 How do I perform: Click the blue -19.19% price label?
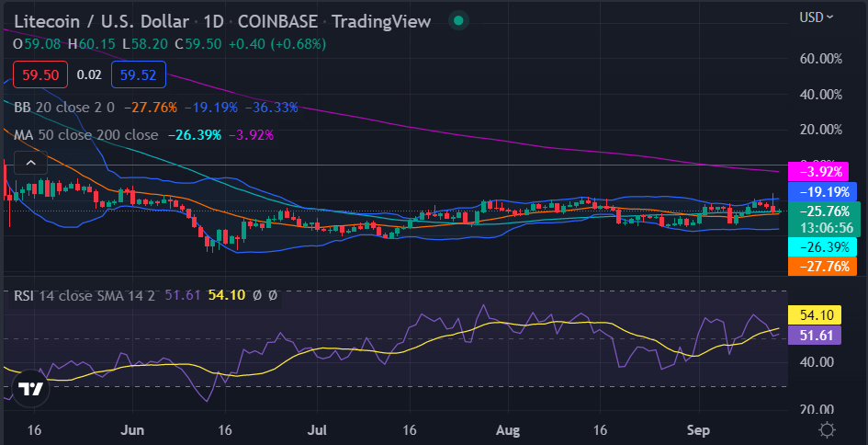(821, 192)
